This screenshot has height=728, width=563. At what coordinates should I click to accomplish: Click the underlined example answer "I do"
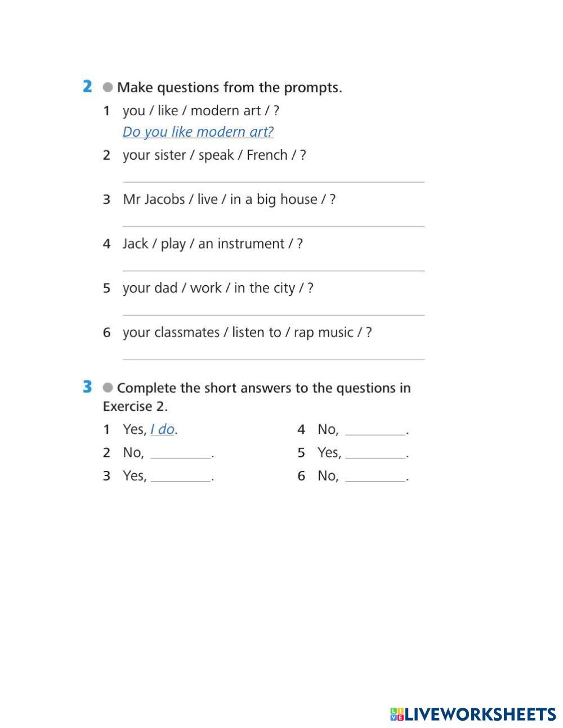click(x=162, y=429)
